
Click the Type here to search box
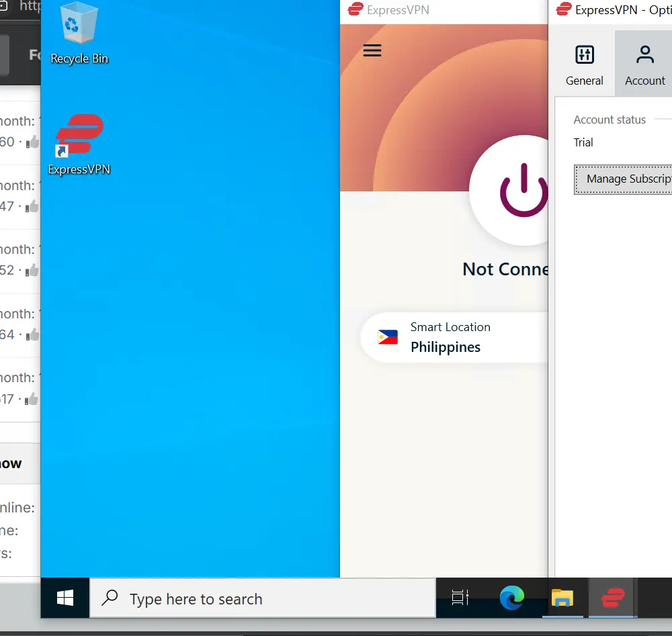click(x=263, y=598)
